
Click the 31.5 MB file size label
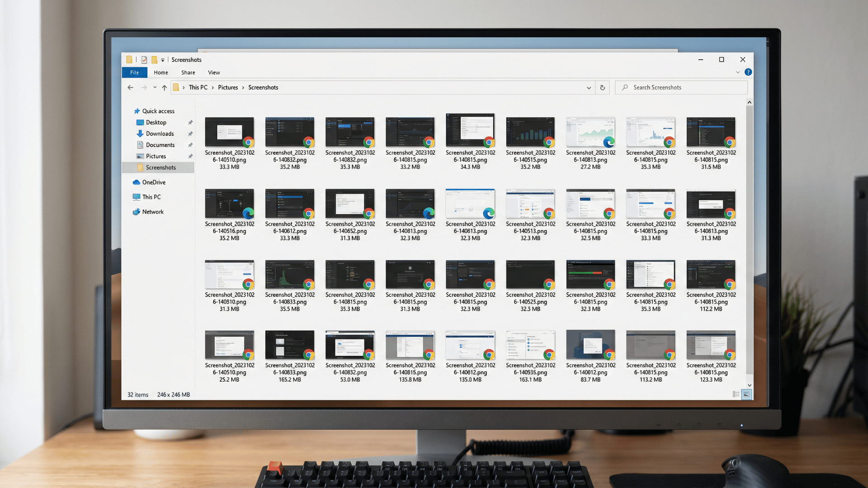(x=711, y=167)
